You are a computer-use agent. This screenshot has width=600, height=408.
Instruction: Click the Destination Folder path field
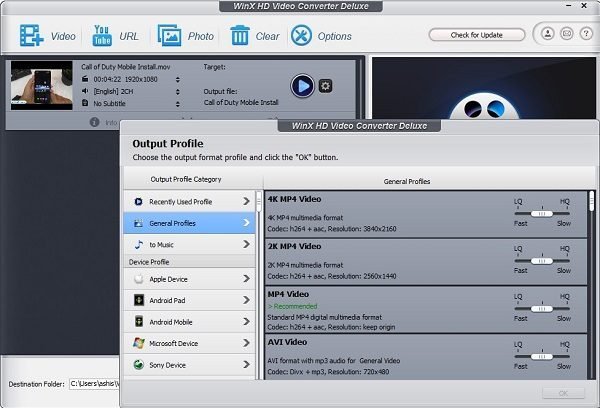pyautogui.click(x=94, y=384)
